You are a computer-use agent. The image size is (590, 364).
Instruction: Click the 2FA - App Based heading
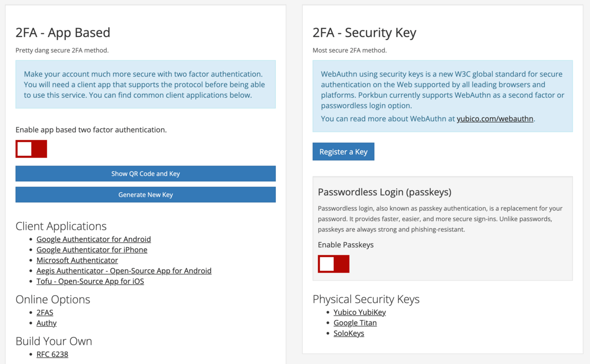[x=63, y=33]
